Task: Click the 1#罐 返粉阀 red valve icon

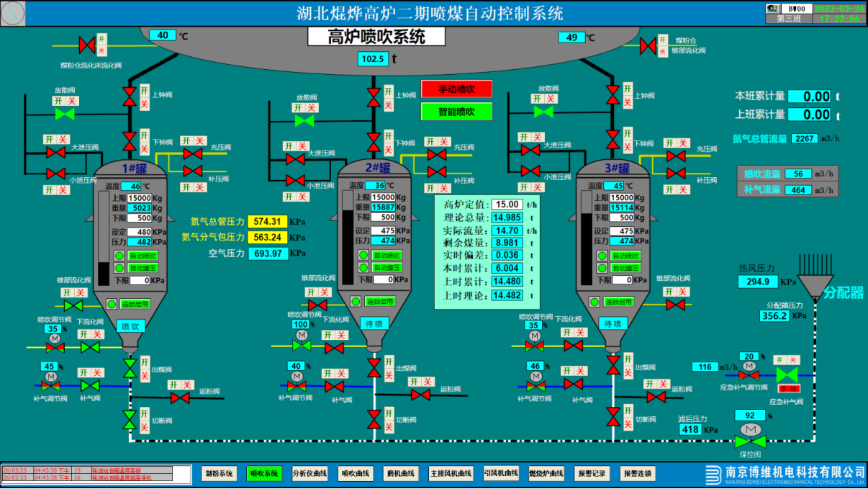Action: click(180, 397)
